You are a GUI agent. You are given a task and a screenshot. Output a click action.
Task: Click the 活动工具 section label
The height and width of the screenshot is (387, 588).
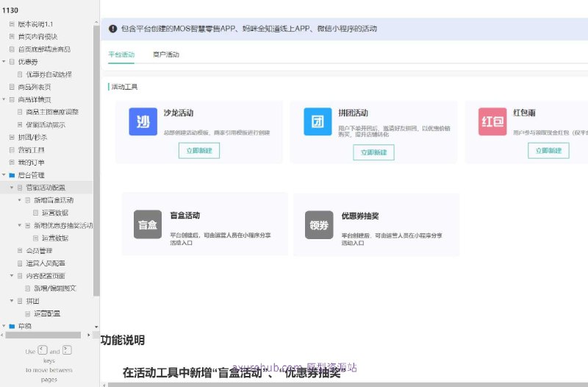(124, 87)
